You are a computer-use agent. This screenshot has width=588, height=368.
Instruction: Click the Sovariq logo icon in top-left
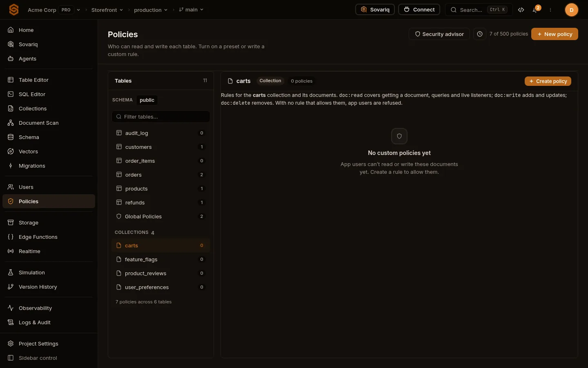click(x=14, y=9)
